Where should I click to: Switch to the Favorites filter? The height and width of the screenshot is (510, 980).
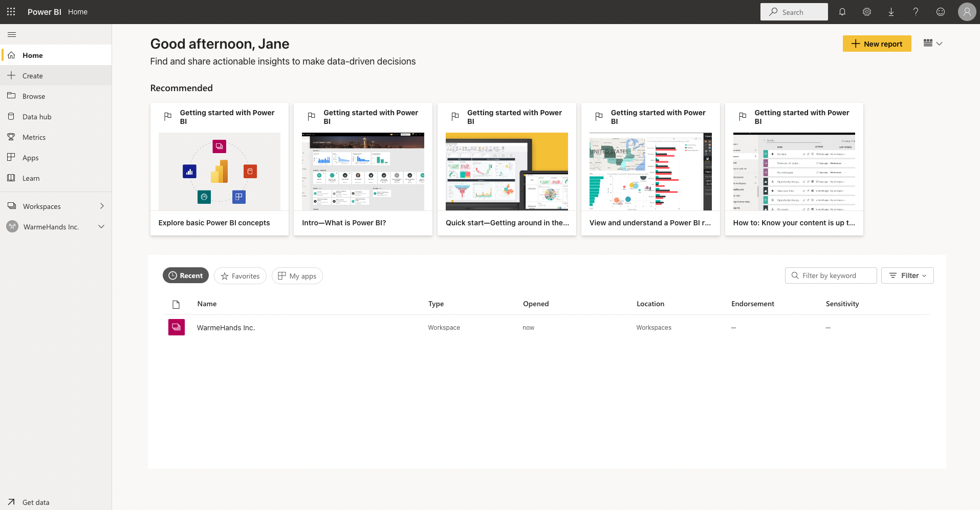(240, 276)
